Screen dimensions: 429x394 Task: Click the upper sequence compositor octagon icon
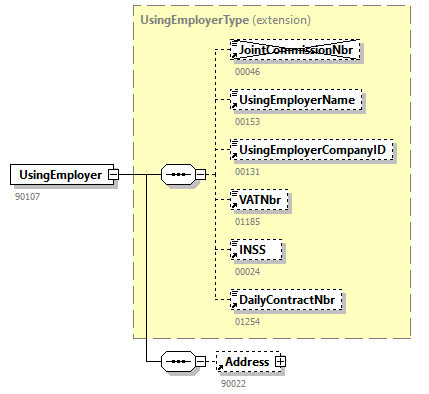tap(178, 174)
